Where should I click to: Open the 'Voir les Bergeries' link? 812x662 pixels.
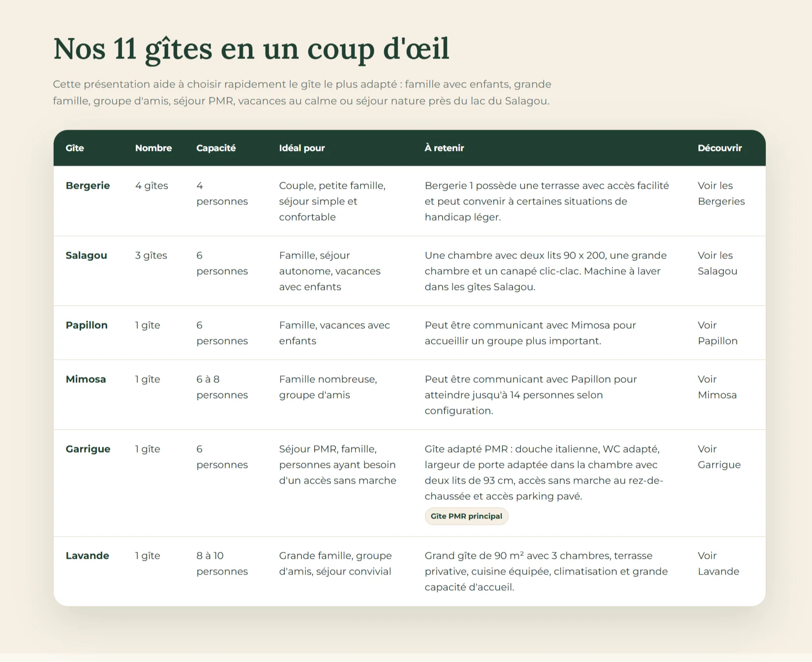721,193
